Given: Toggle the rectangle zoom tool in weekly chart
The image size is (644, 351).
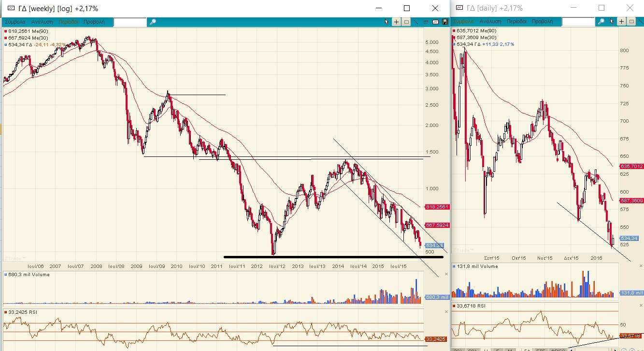Looking at the screenshot, I should pyautogui.click(x=406, y=22).
